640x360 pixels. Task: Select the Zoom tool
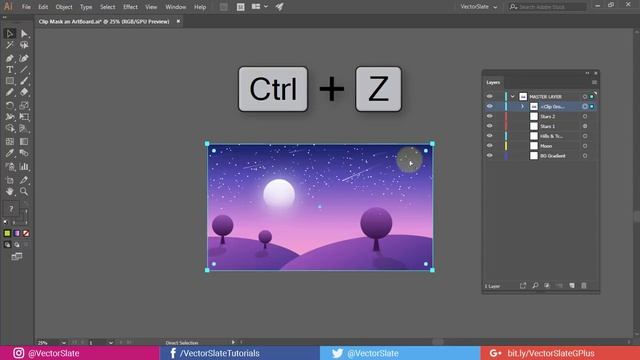tap(24, 191)
